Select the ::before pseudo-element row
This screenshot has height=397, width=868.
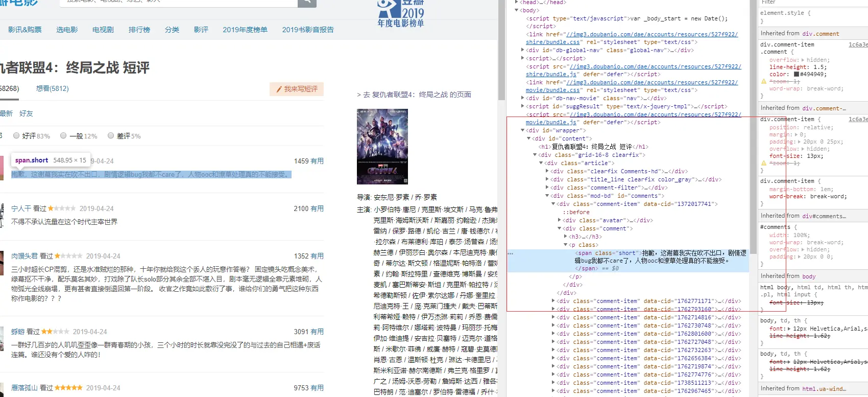coord(576,212)
